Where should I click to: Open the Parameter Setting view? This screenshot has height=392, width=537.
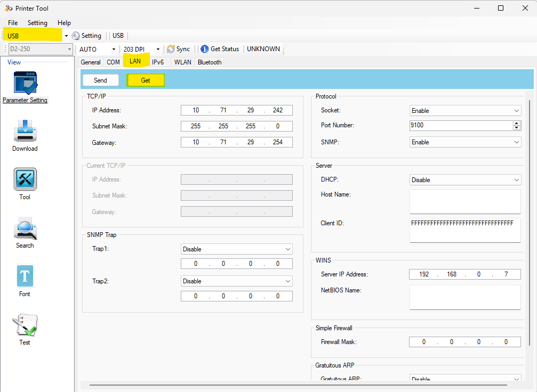pos(25,83)
